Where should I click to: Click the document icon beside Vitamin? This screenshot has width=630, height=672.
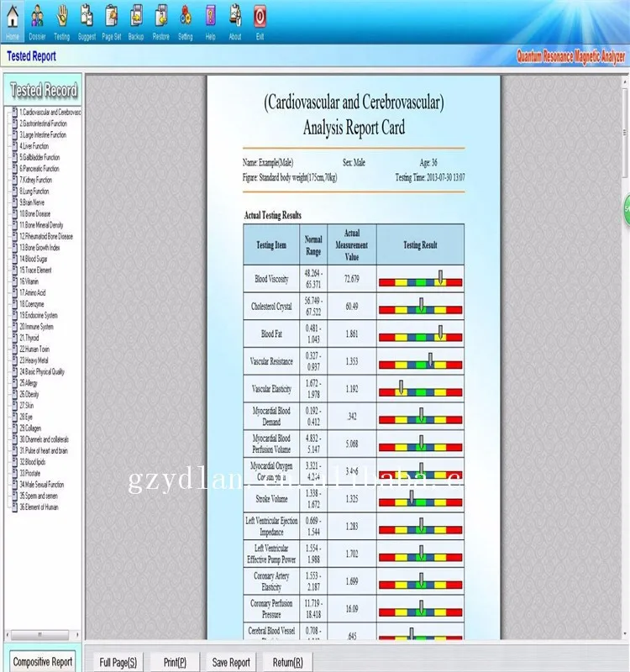[14, 281]
